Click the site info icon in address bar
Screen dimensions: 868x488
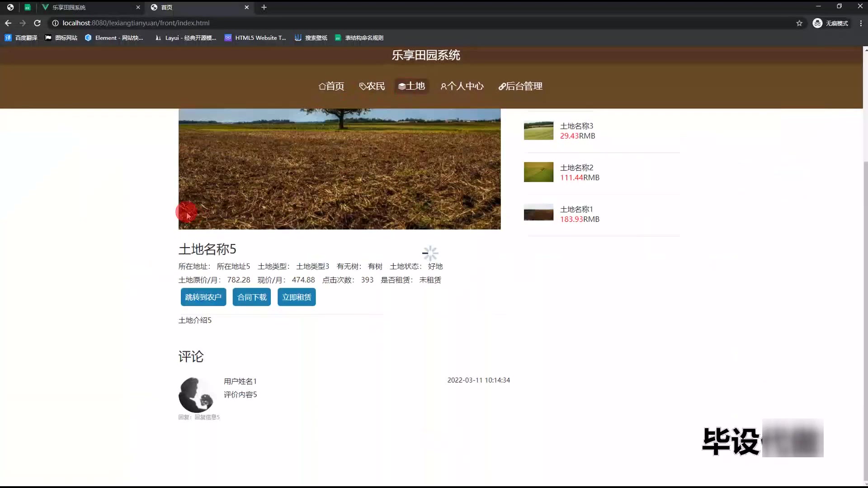click(x=55, y=23)
